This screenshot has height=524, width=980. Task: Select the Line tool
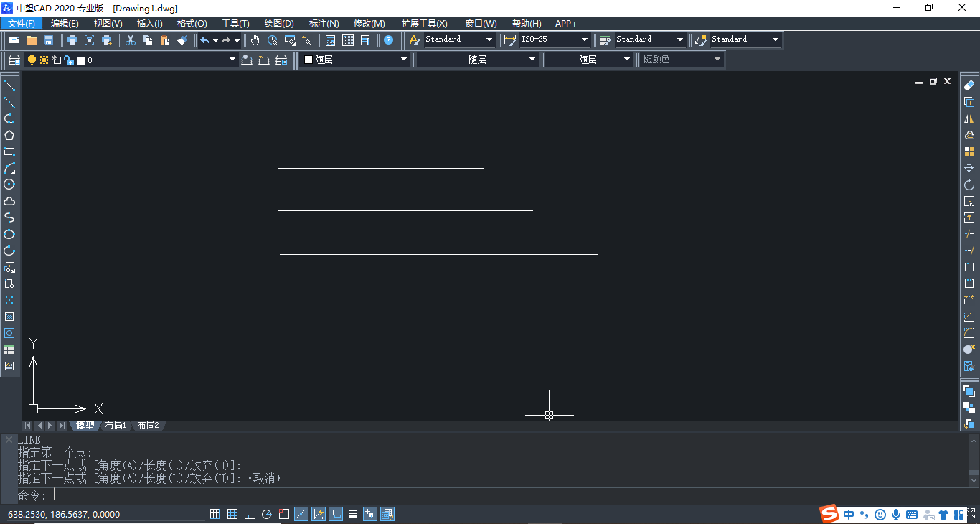[x=10, y=86]
